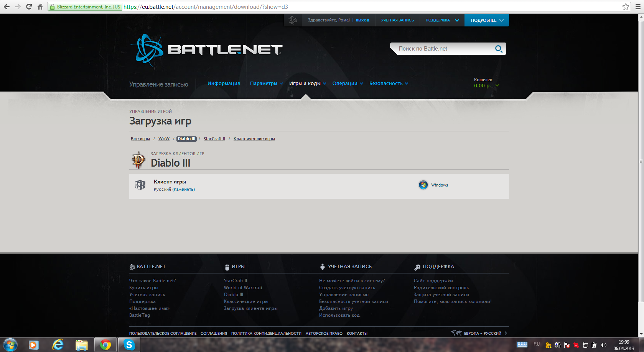Reload the page with the refresh icon
Viewport: 644px width, 352px height.
click(29, 7)
